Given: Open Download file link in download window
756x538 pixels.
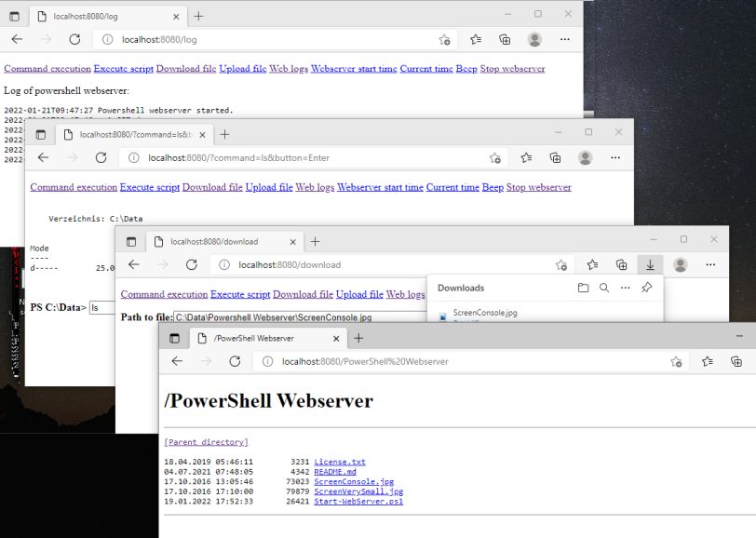Looking at the screenshot, I should tap(303, 294).
